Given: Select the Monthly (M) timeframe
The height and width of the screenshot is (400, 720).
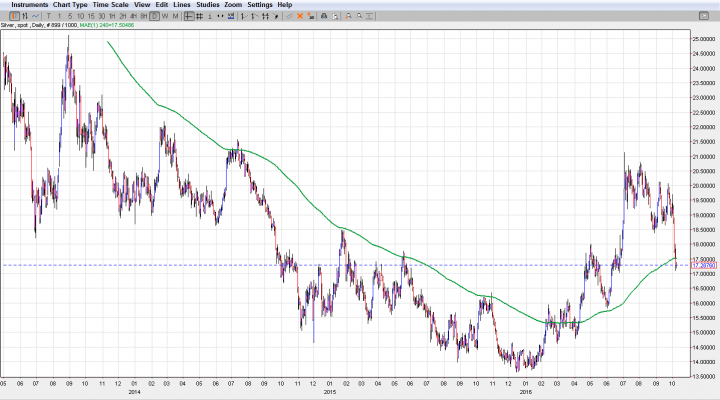Looking at the screenshot, I should pos(176,17).
